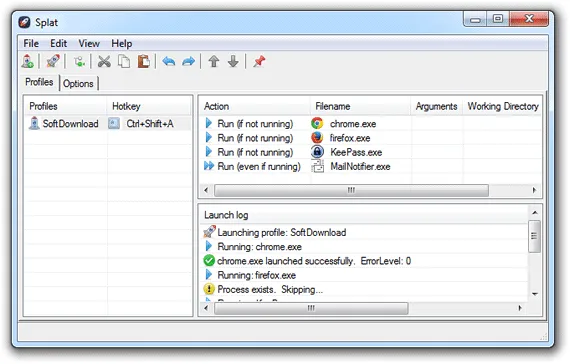Switch to the Options tab
This screenshot has height=364, width=570.
click(78, 84)
